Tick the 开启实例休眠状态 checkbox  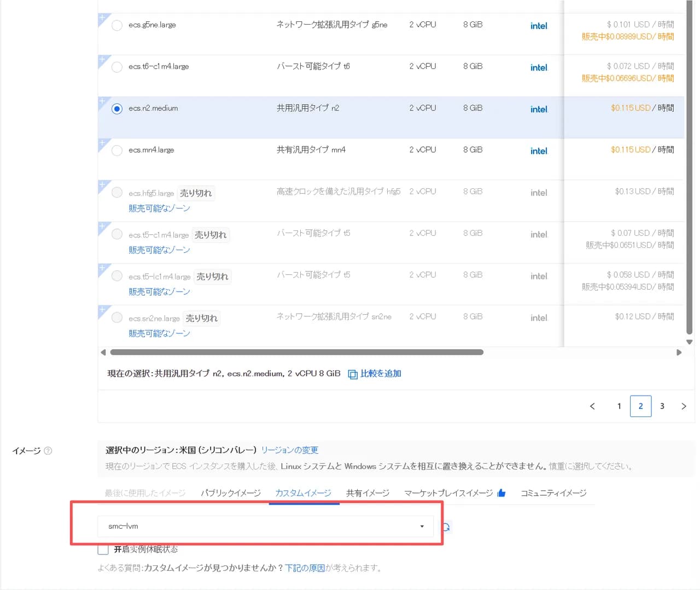pyautogui.click(x=103, y=549)
